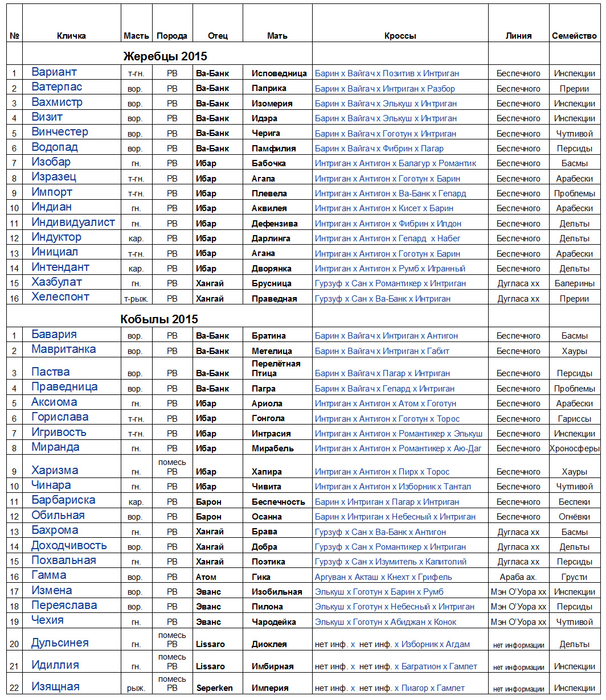Click the color cell т-рыж.
This screenshot has height=700, width=606.
click(137, 299)
